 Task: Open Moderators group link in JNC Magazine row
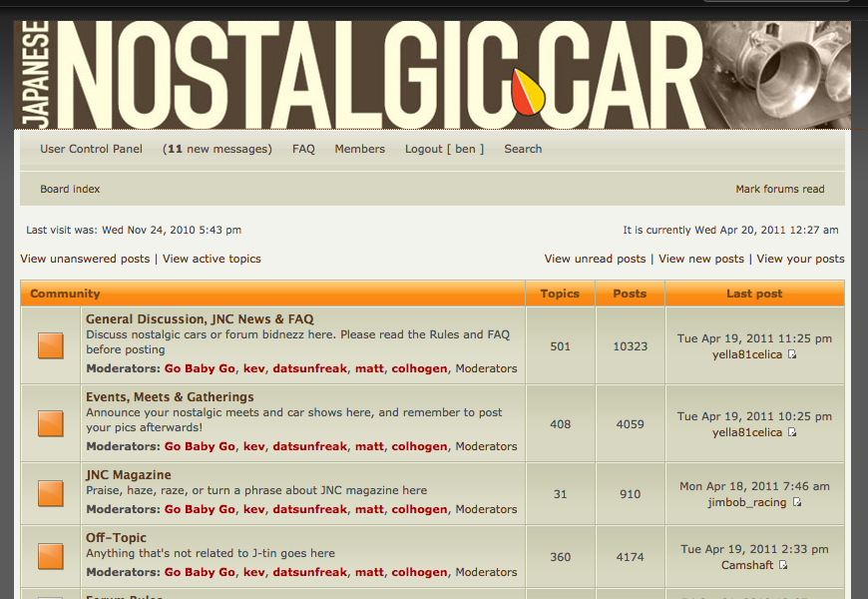(486, 509)
